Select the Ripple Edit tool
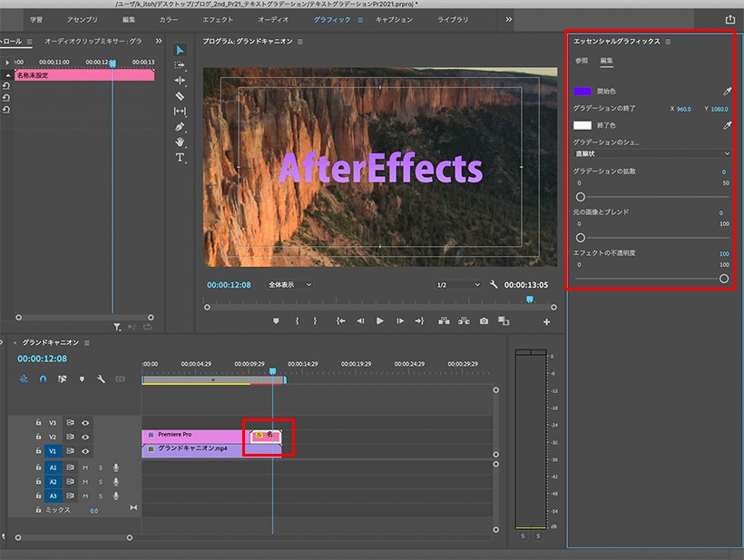Viewport: 744px width, 560px height. point(180,80)
